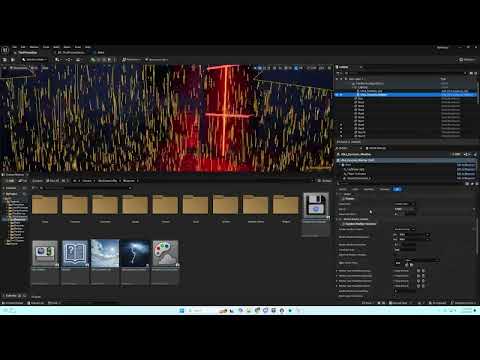The image size is (480, 360).
Task: Open the File menu
Action: coord(14,47)
